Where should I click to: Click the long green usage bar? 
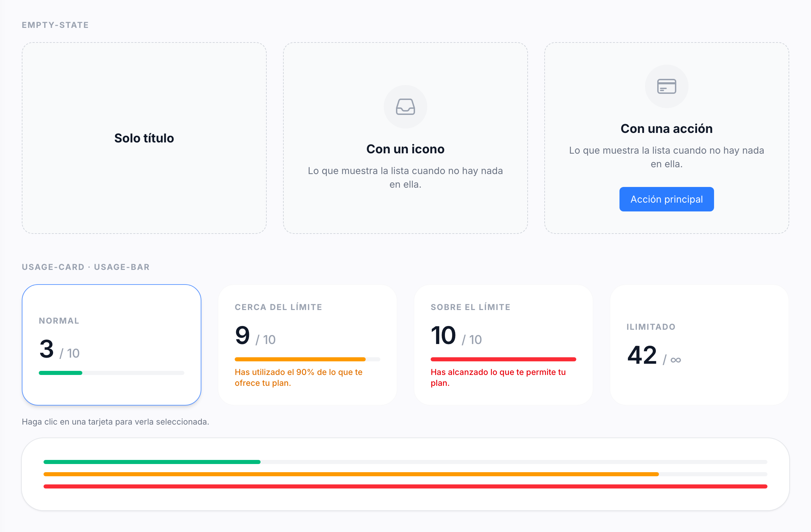point(152,462)
